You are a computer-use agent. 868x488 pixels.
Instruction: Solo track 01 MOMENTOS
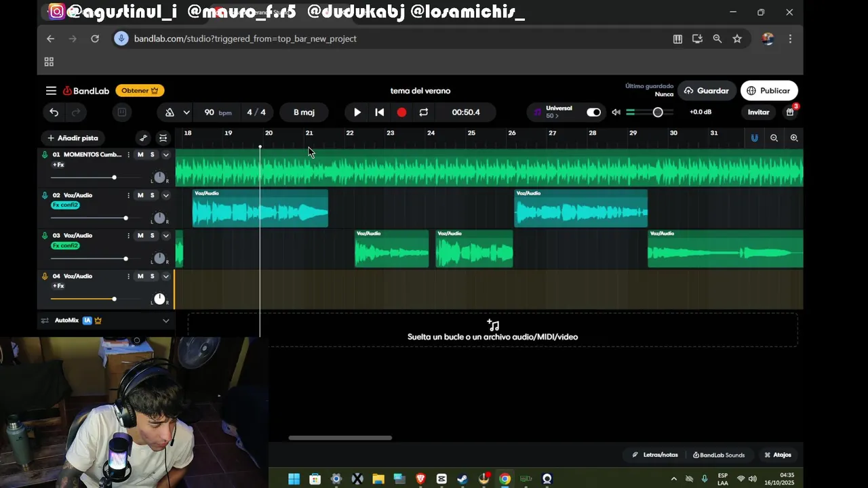click(152, 155)
